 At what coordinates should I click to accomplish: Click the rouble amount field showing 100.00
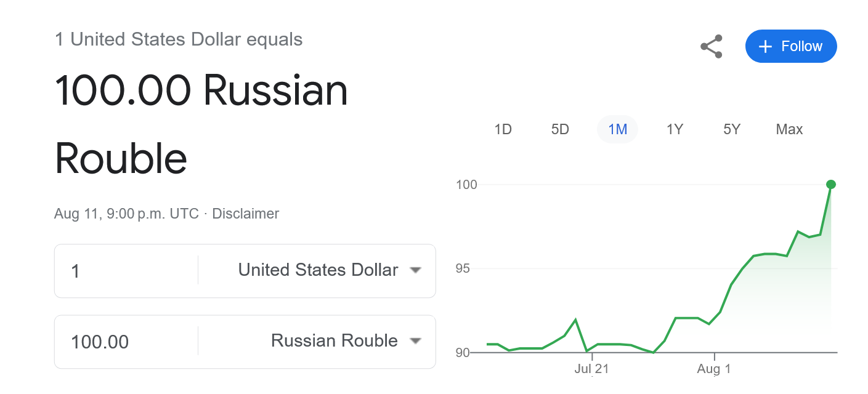pos(126,342)
